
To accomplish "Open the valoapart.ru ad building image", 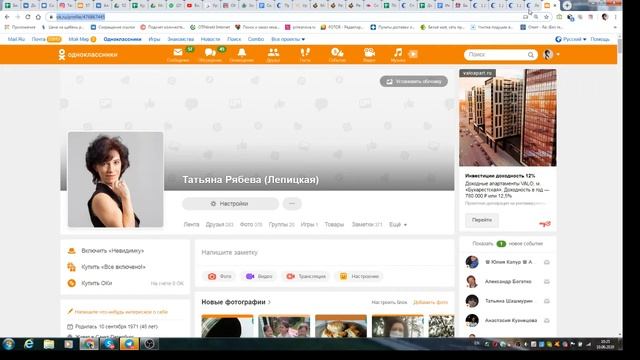I will pos(508,118).
